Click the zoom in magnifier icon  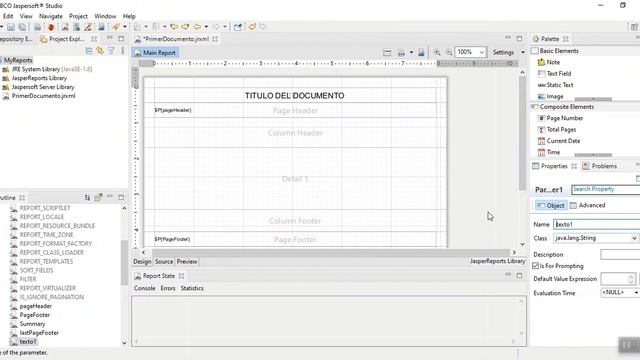pos(437,52)
